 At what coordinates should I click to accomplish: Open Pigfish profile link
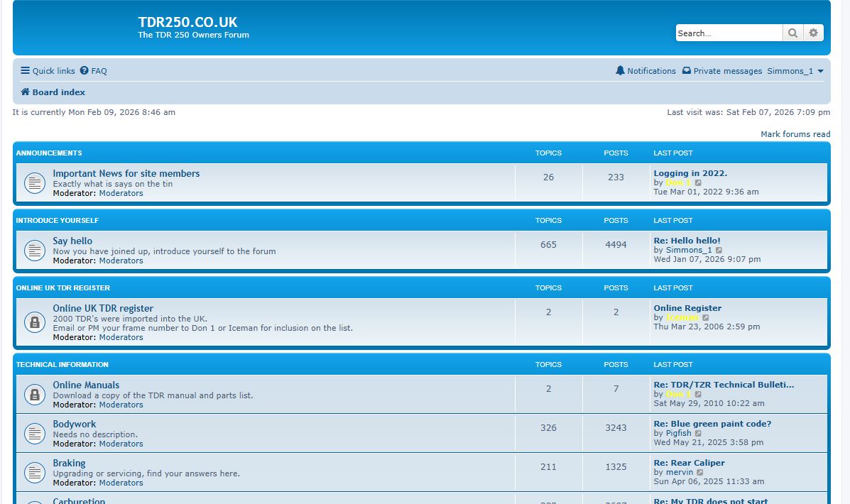[x=678, y=433]
